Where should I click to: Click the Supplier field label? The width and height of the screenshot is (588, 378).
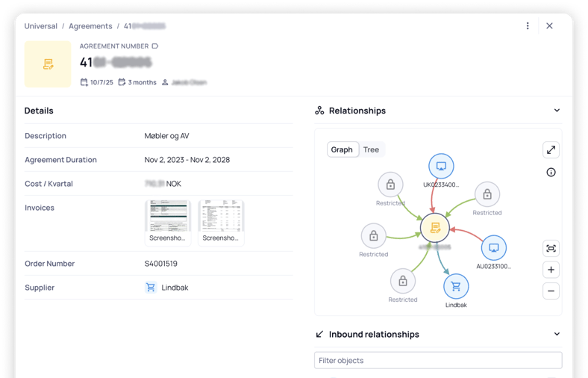40,288
